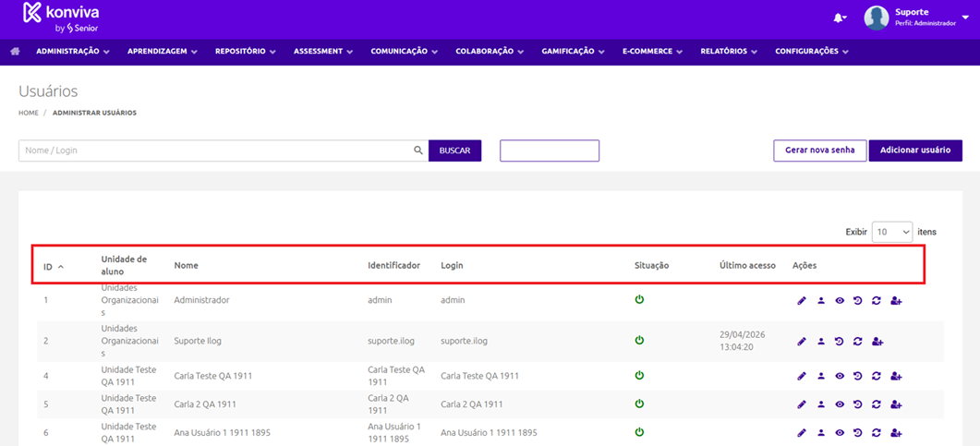Click the magnifier icon in search field
Viewport: 980px width, 446px height.
coord(418,151)
